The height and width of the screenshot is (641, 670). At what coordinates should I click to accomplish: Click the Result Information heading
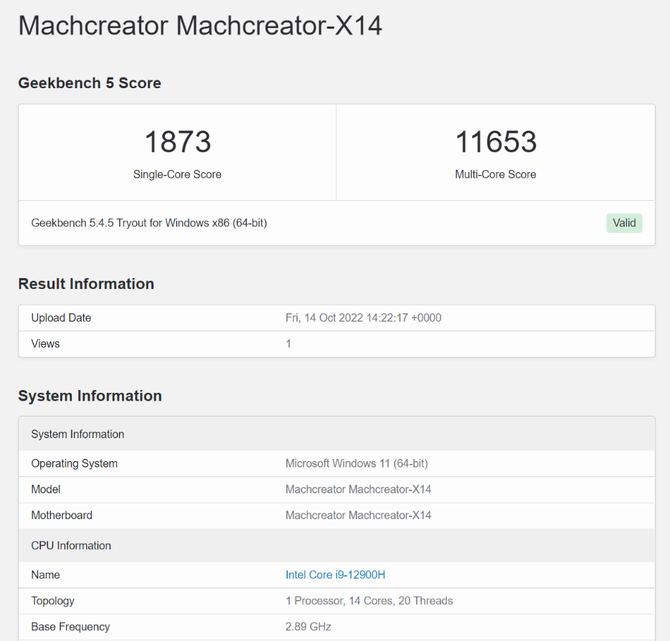click(x=86, y=284)
